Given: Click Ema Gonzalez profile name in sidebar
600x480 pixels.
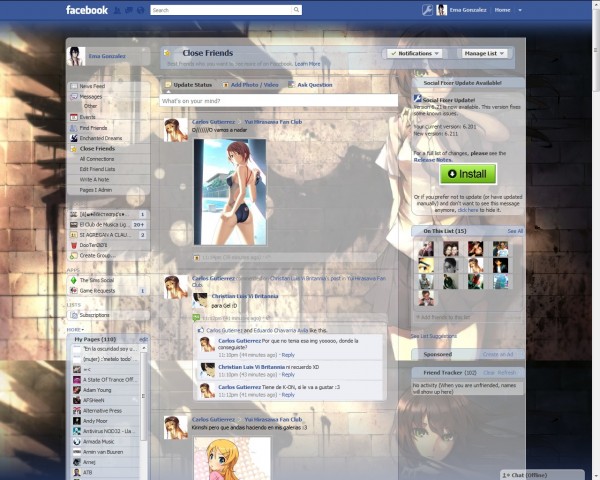Looking at the screenshot, I should click(x=107, y=56).
